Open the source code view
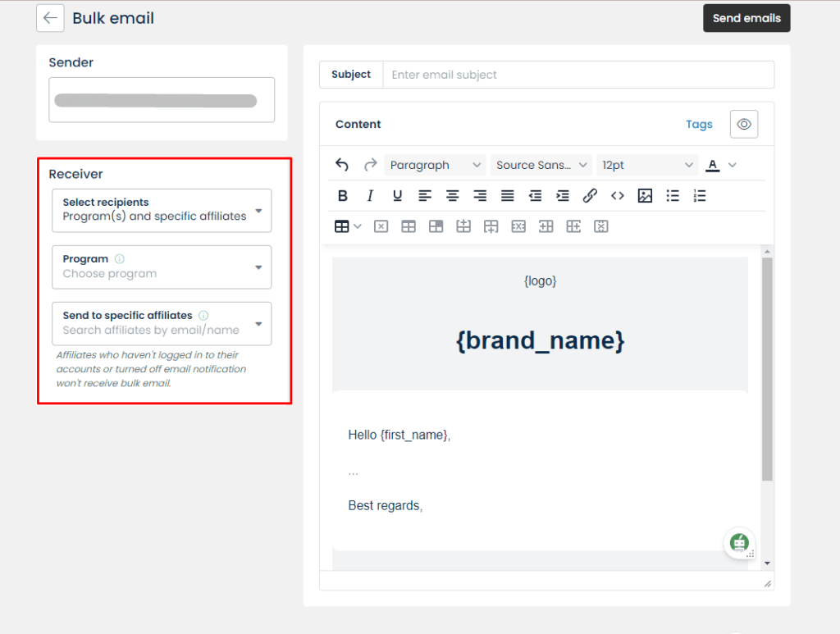Viewport: 840px width, 634px height. point(618,196)
